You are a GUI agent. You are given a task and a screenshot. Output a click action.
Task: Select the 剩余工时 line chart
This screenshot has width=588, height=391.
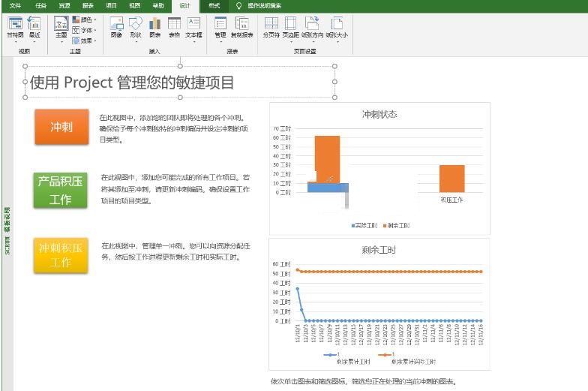pyautogui.click(x=379, y=304)
